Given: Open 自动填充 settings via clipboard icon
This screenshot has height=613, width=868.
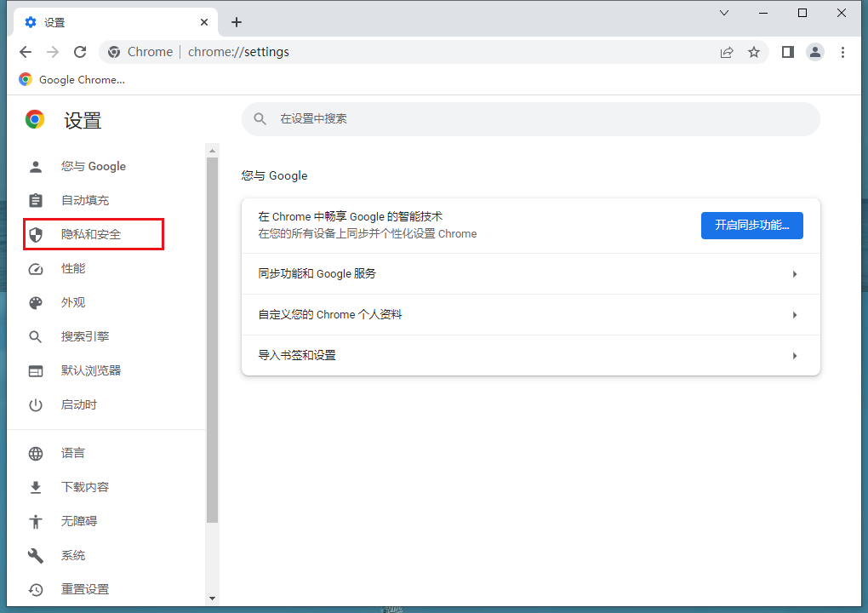Looking at the screenshot, I should [35, 200].
